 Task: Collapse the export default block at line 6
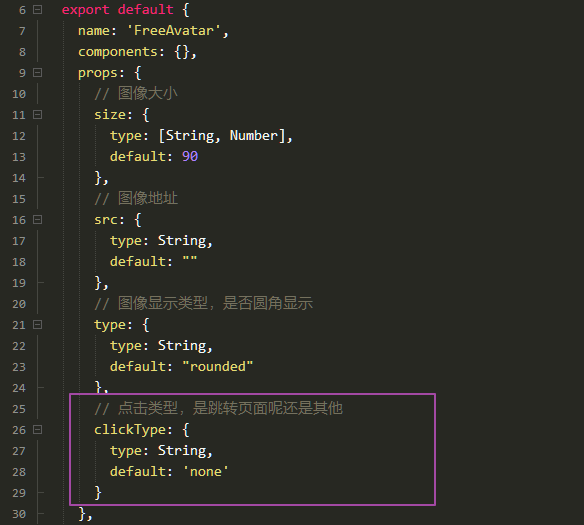[x=37, y=10]
